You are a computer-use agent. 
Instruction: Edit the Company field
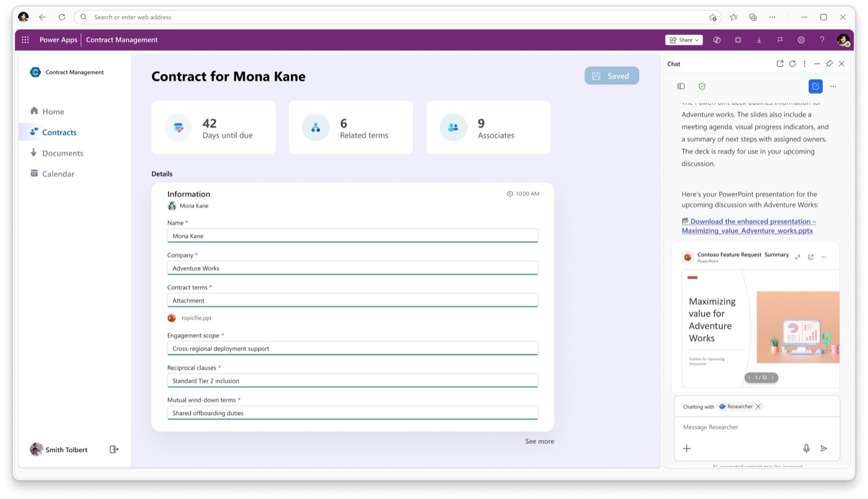pos(353,268)
